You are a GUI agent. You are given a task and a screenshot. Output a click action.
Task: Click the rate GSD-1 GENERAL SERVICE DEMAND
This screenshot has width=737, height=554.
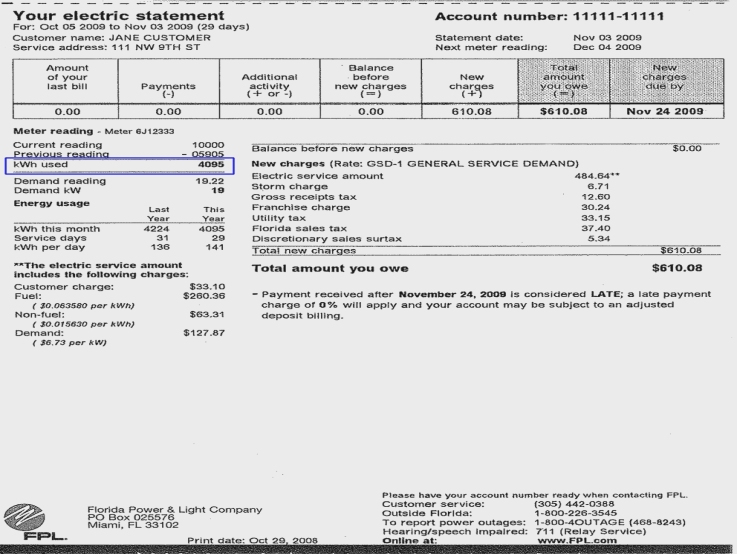click(472, 164)
